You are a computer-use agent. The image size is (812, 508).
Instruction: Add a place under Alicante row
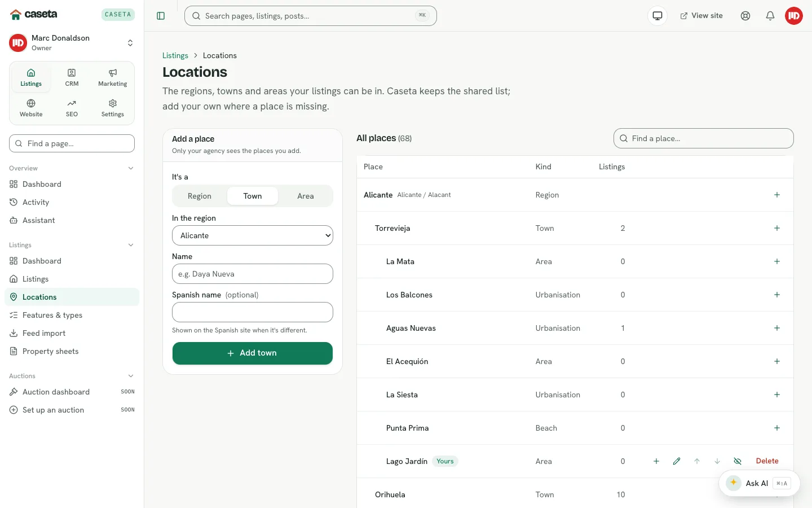pos(777,195)
